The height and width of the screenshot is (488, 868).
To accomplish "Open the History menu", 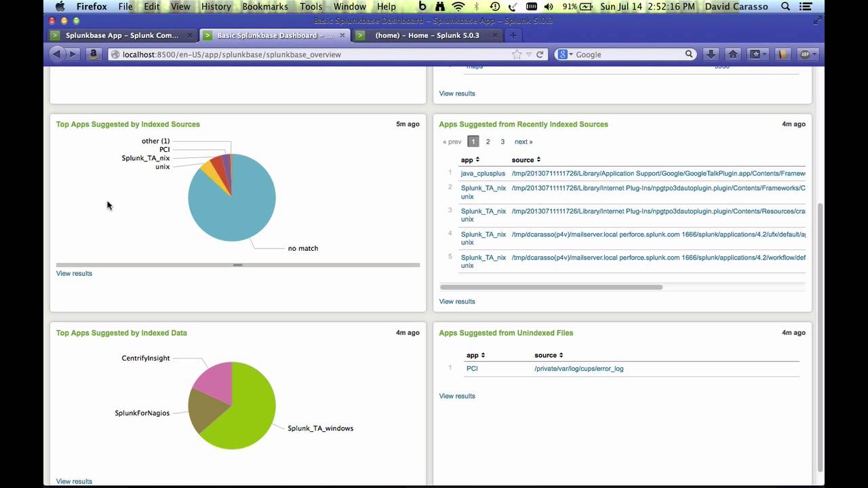I will coord(216,7).
